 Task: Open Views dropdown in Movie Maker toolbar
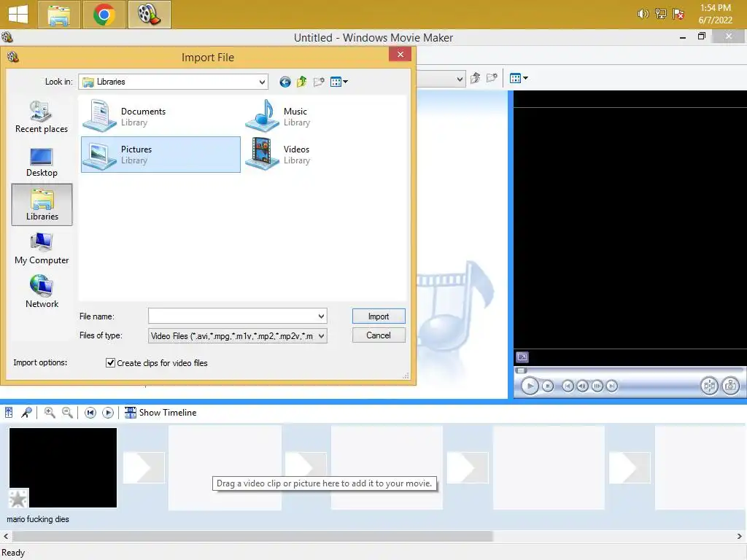tap(519, 78)
